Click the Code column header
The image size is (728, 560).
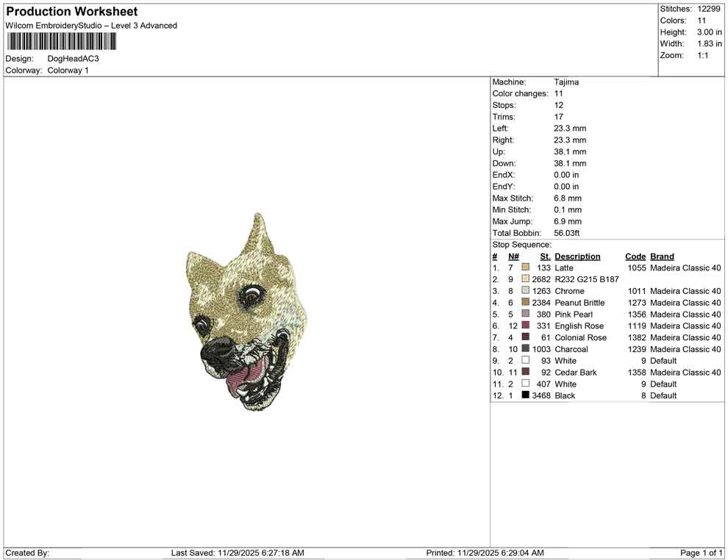635,256
